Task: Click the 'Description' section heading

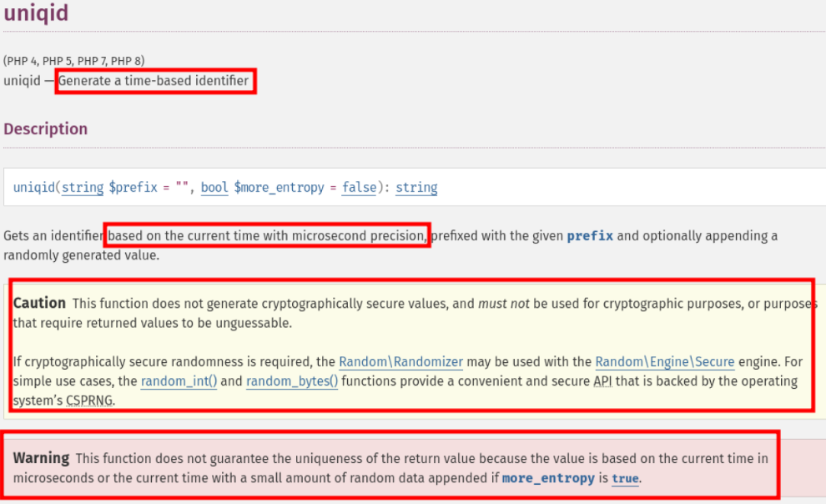Action: [46, 129]
